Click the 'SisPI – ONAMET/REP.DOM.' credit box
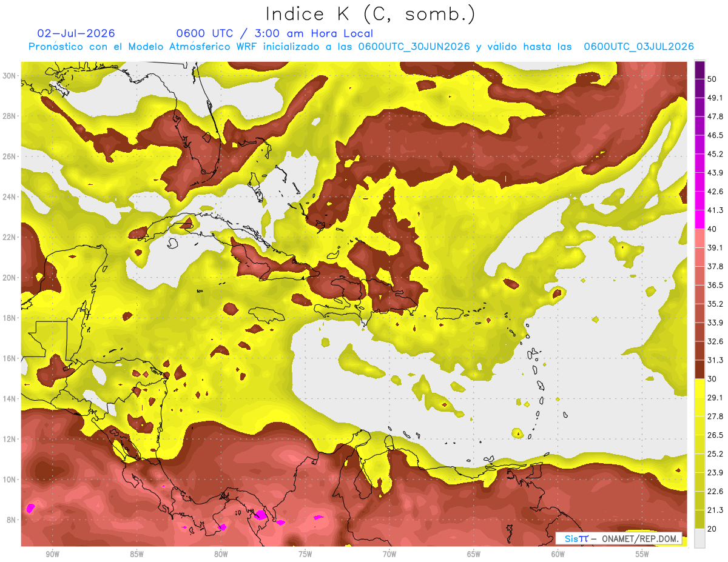 618,538
